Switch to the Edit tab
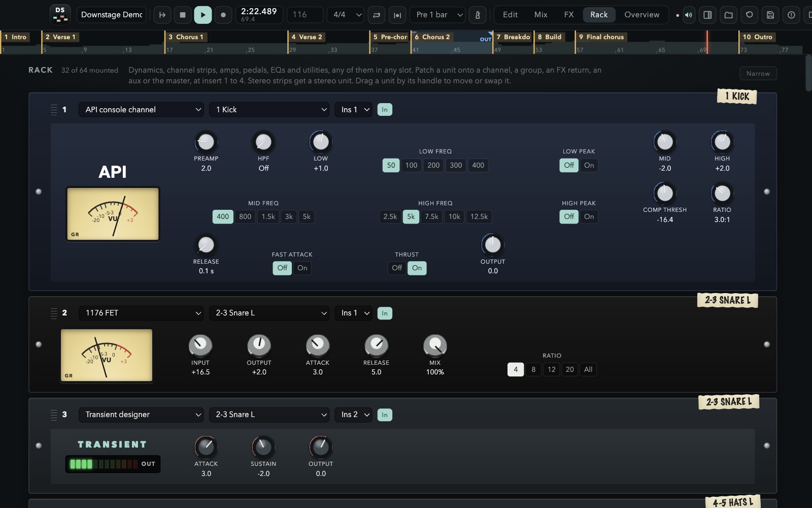Viewport: 812px width, 508px height. click(x=510, y=15)
